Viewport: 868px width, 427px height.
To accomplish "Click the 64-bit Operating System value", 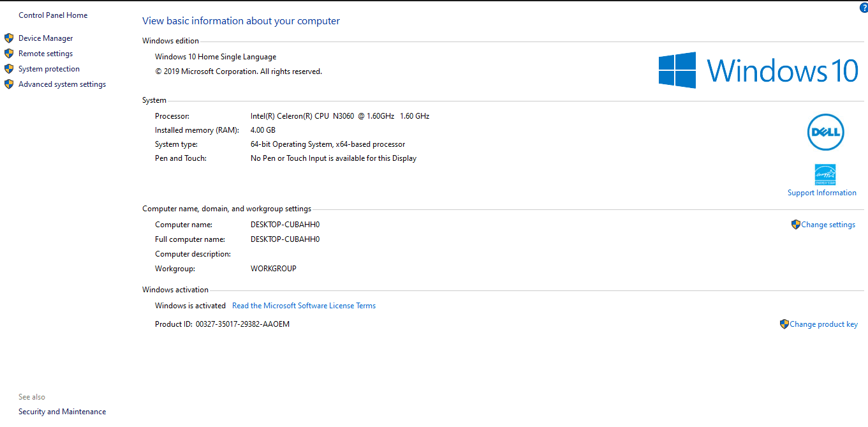I will tap(328, 144).
